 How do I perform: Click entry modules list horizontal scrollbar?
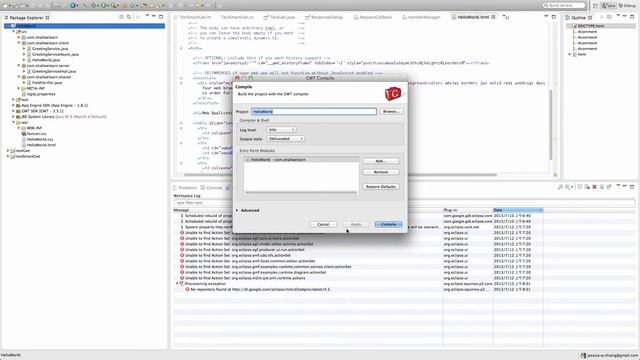(x=301, y=192)
